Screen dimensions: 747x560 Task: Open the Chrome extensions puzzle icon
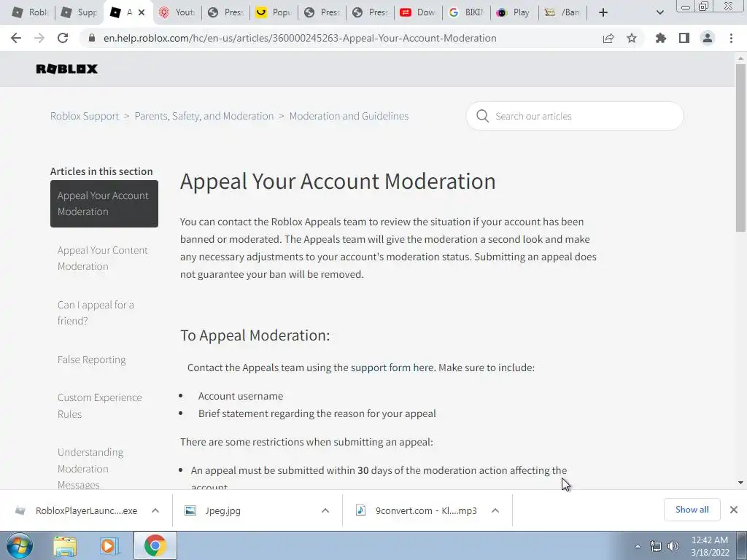661,38
